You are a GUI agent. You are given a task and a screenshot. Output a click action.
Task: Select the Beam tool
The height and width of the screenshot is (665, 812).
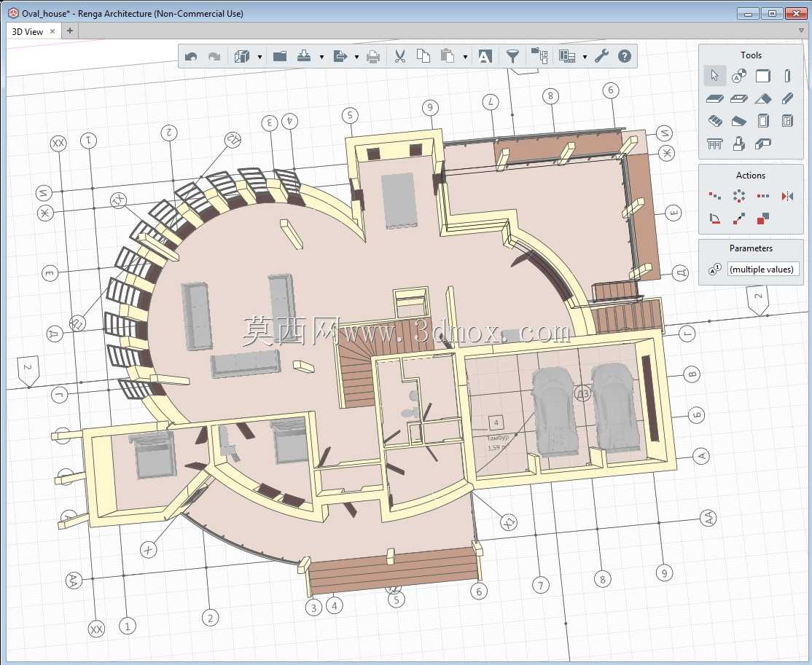[787, 98]
